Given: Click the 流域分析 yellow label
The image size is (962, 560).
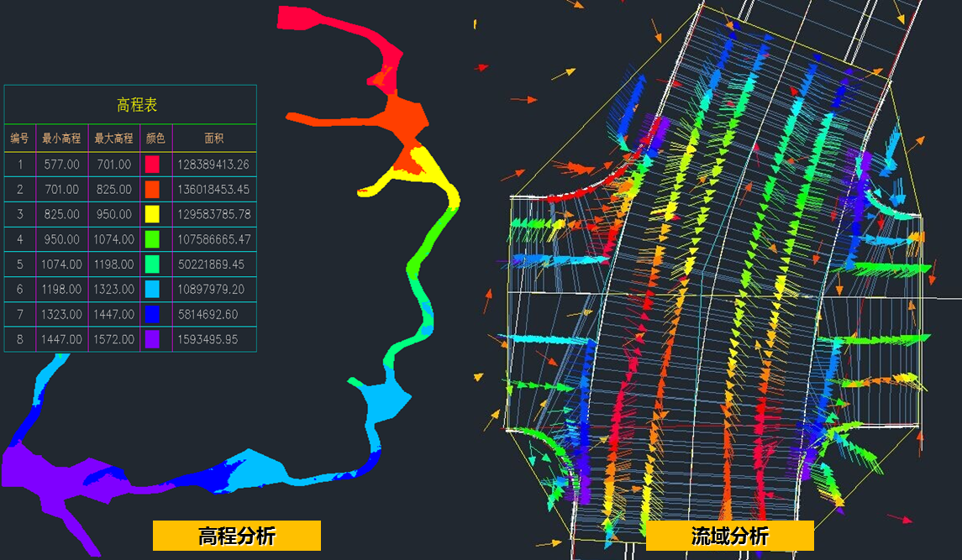Looking at the screenshot, I should (729, 536).
